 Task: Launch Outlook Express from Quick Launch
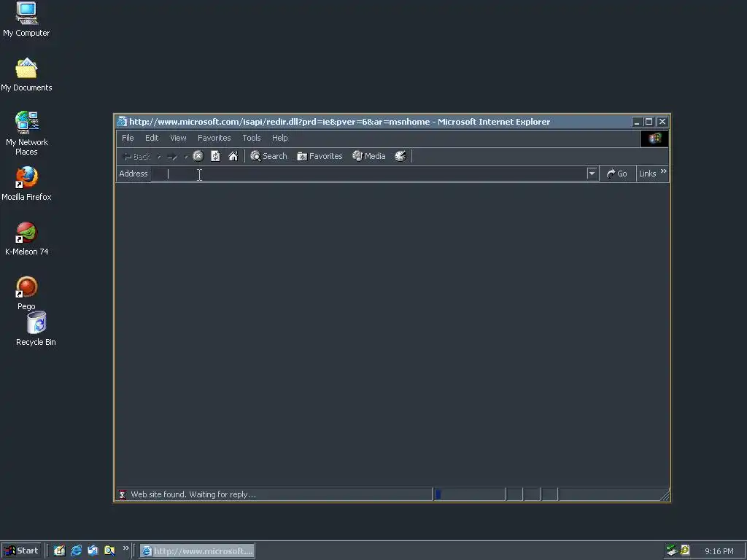[x=93, y=551]
